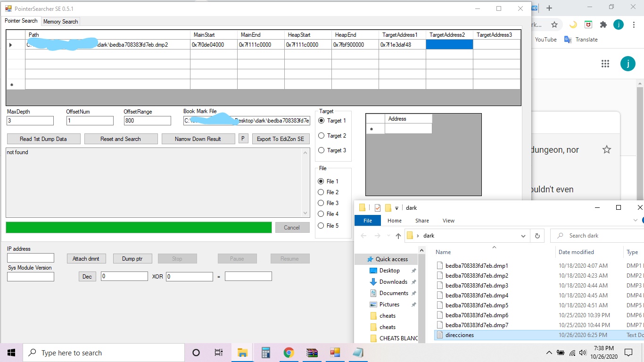Open the Google apps grid in Chrome
644x362 pixels.
coord(605,64)
